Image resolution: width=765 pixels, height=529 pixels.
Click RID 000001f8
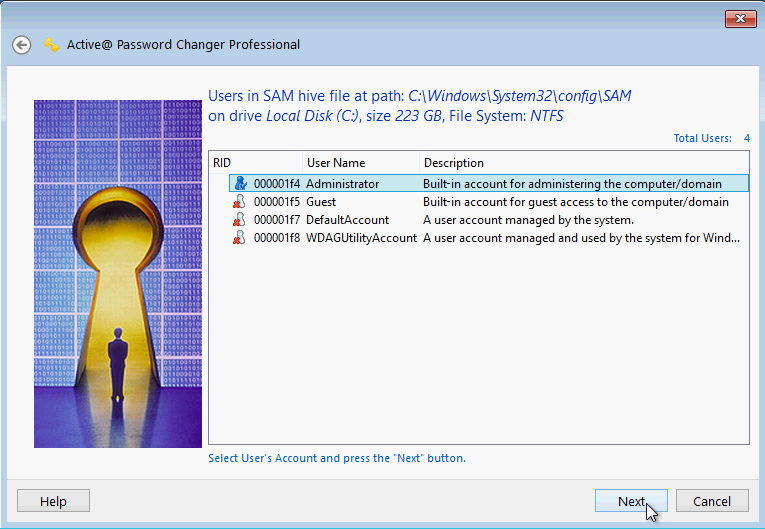coord(277,238)
